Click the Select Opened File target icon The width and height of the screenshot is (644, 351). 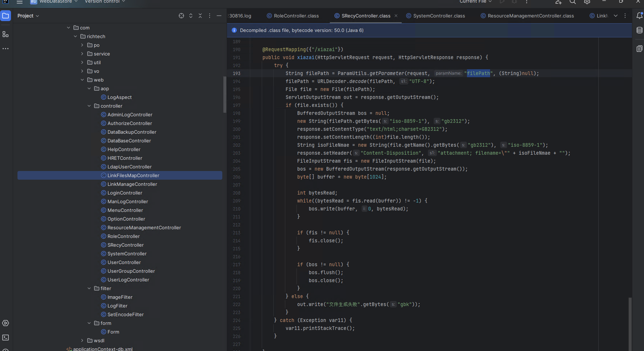click(x=181, y=16)
